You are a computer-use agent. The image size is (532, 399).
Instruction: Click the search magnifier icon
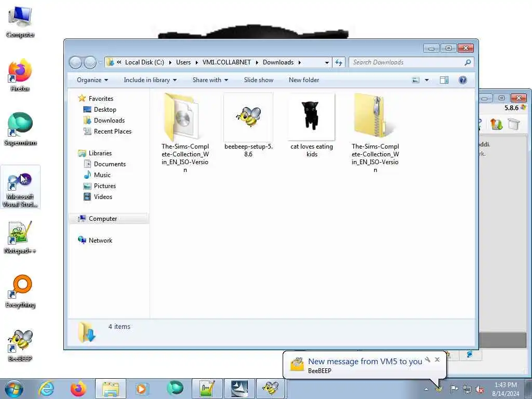[468, 62]
